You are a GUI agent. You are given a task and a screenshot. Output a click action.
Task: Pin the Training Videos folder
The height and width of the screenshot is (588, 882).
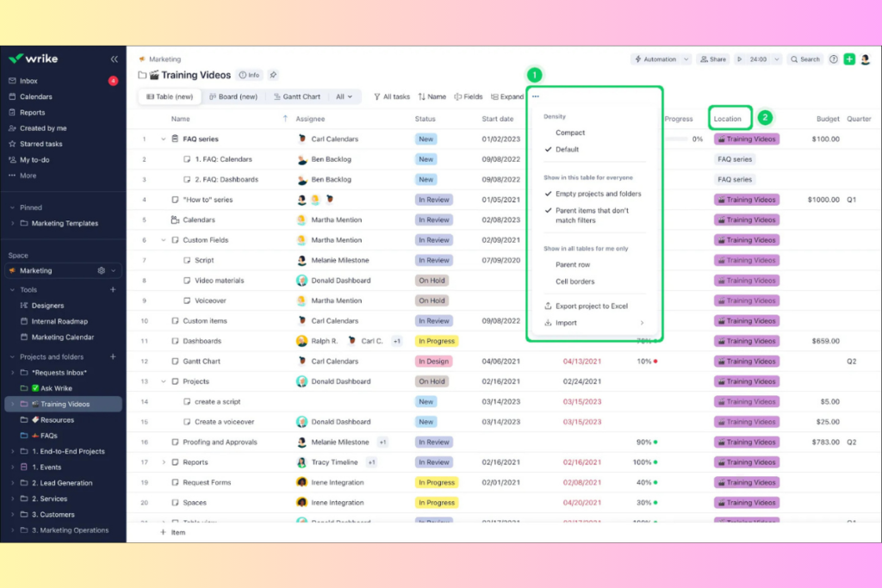coord(273,75)
